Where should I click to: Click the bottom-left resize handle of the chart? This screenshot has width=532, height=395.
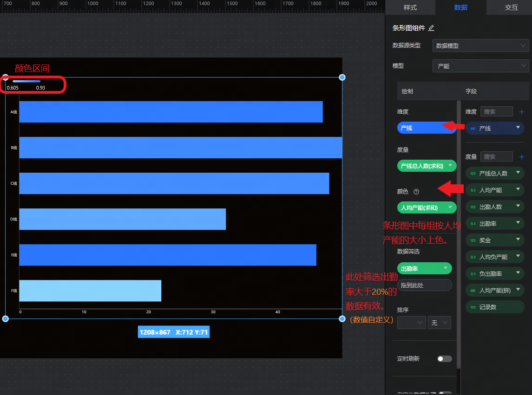pos(6,318)
